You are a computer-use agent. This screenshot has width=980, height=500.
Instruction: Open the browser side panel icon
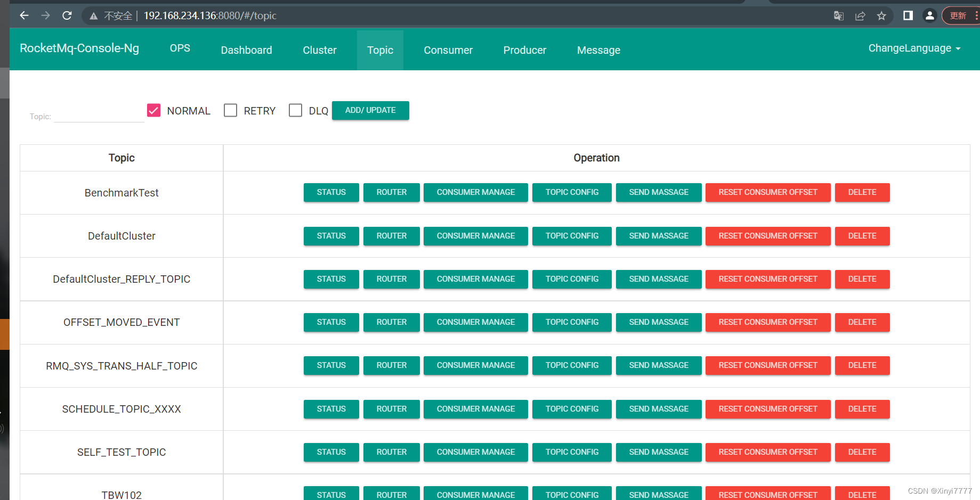(908, 15)
